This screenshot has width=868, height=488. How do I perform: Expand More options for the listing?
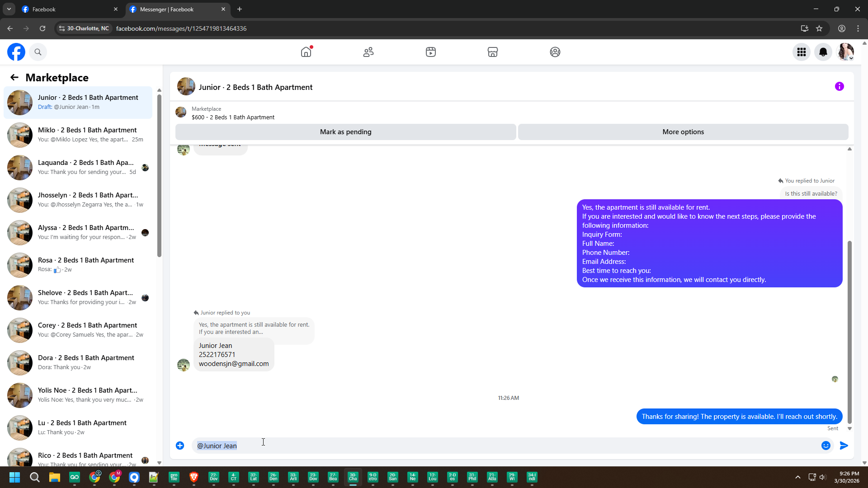[683, 132]
